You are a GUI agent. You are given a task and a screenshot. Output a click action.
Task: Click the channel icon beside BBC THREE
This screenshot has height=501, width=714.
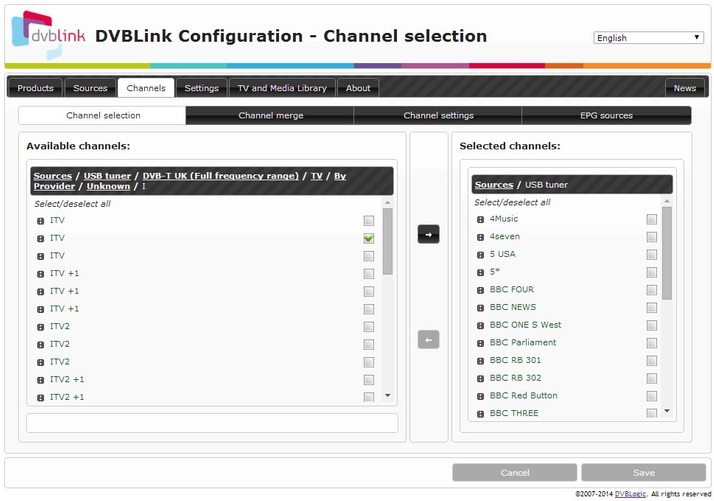(x=480, y=414)
